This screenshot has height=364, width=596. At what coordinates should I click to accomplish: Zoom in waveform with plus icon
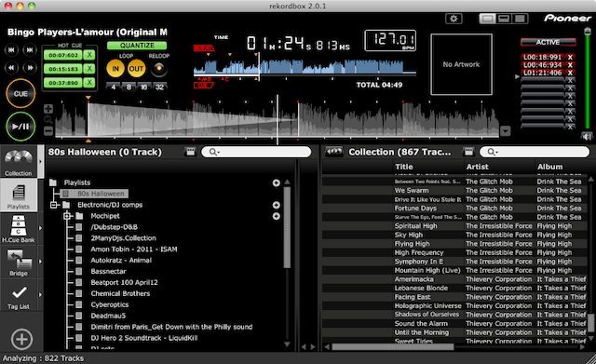tap(48, 109)
